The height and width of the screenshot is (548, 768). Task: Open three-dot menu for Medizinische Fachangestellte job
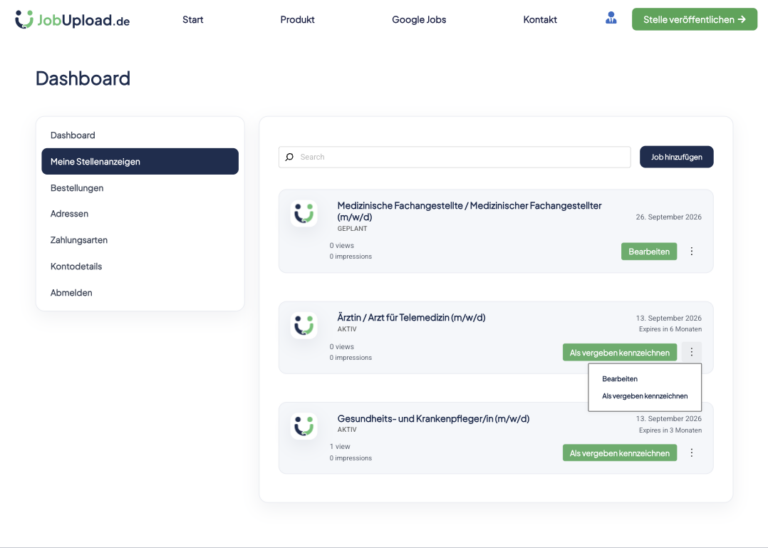692,251
